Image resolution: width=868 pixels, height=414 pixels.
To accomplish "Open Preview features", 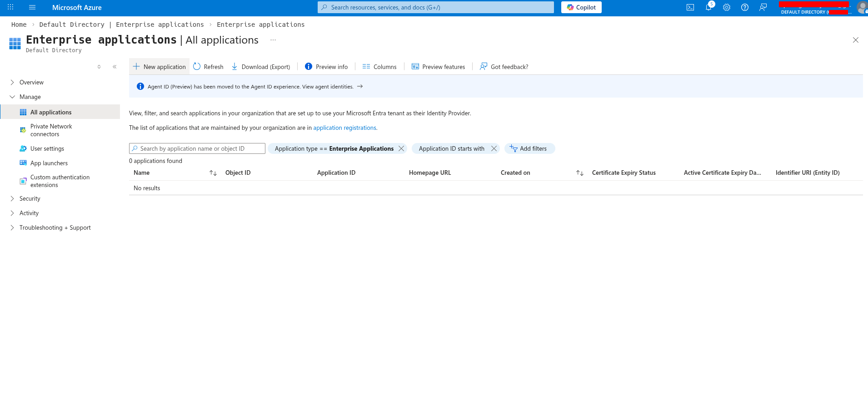I will (x=438, y=66).
